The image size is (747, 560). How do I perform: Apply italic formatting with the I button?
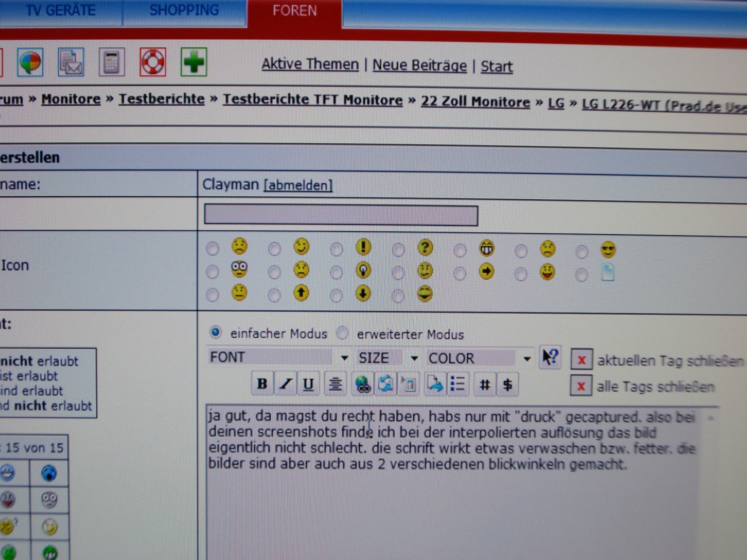pos(285,384)
